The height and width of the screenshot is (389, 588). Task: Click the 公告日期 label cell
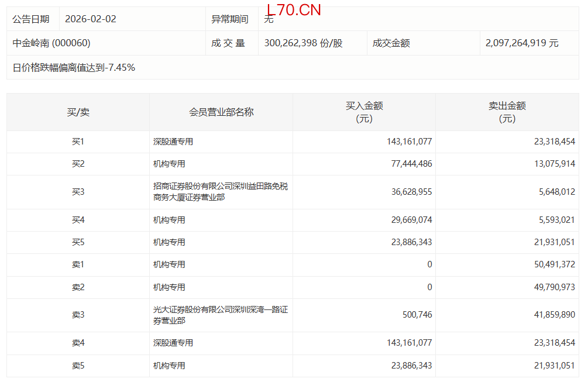pyautogui.click(x=31, y=19)
